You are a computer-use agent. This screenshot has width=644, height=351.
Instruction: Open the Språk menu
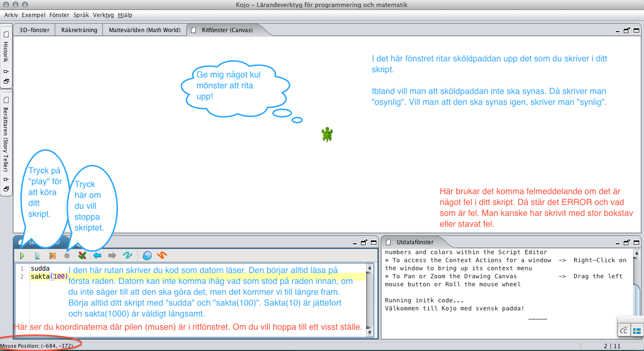81,15
